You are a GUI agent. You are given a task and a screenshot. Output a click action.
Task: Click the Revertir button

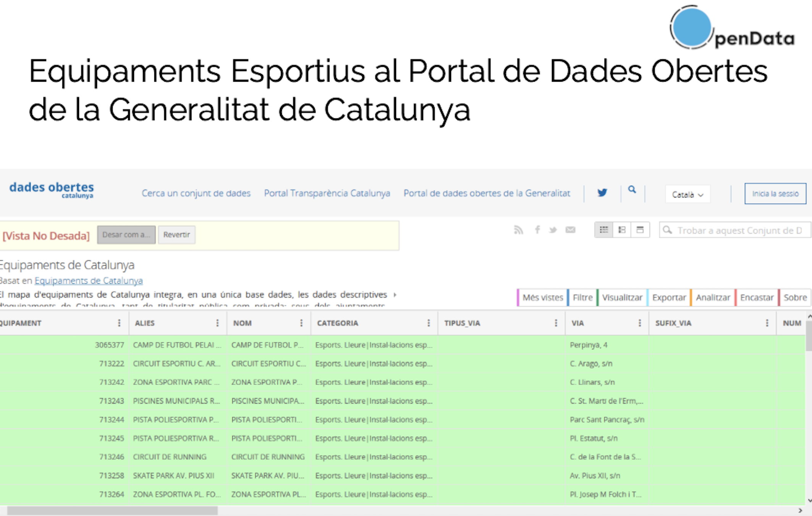pyautogui.click(x=176, y=235)
